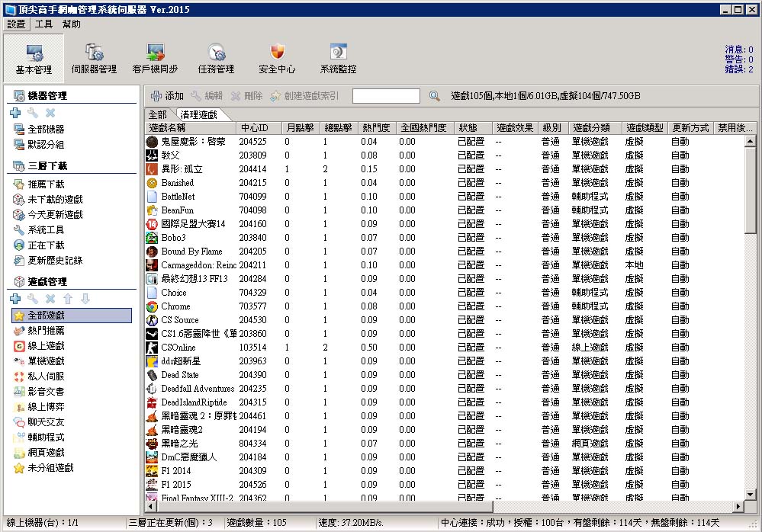The image size is (762, 532).
Task: Click the CS Source game icon
Action: coord(152,320)
